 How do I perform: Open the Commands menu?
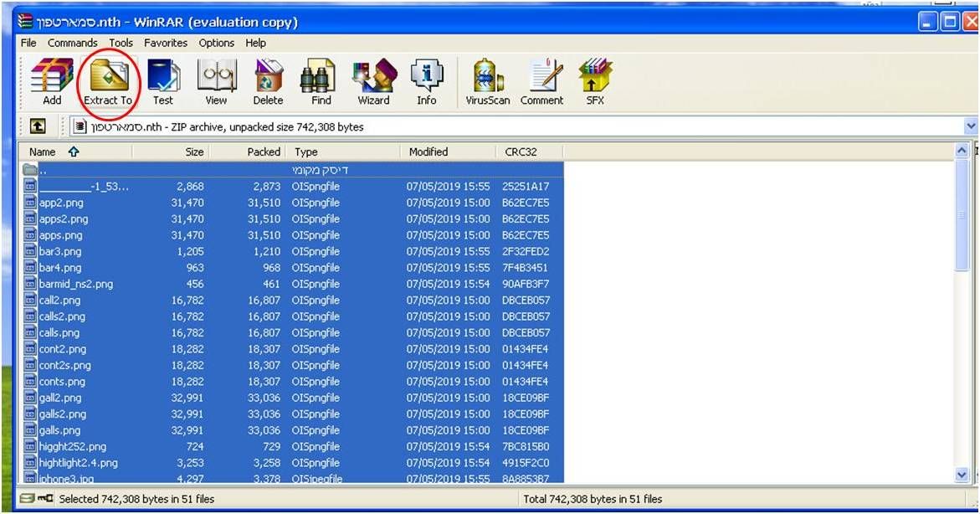pyautogui.click(x=73, y=43)
